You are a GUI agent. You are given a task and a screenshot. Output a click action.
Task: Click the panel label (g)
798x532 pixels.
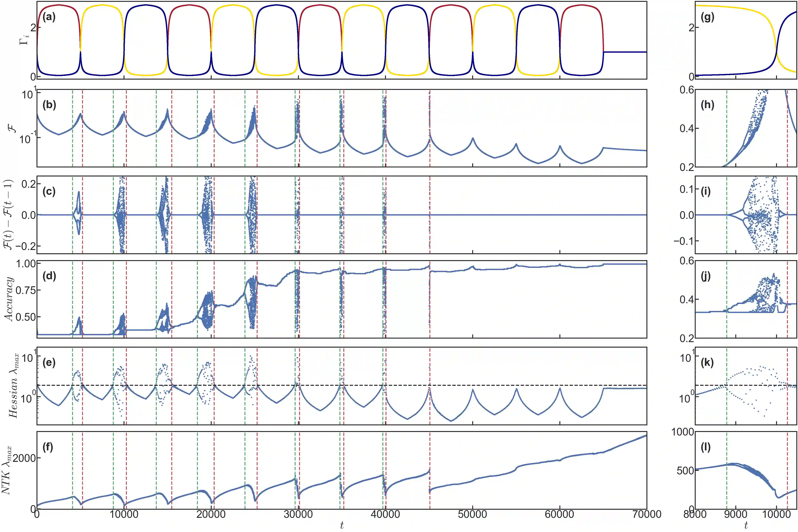click(707, 17)
